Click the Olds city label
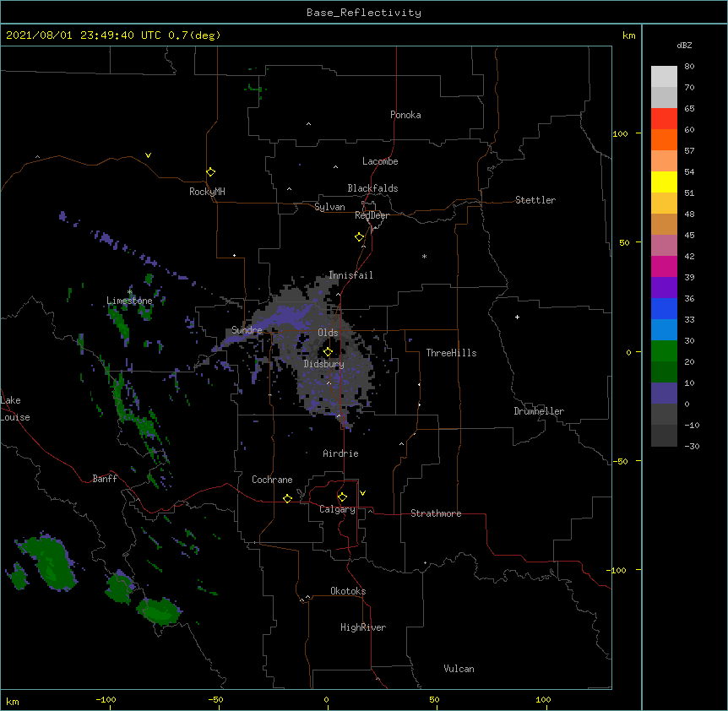The height and width of the screenshot is (711, 728). click(x=328, y=333)
